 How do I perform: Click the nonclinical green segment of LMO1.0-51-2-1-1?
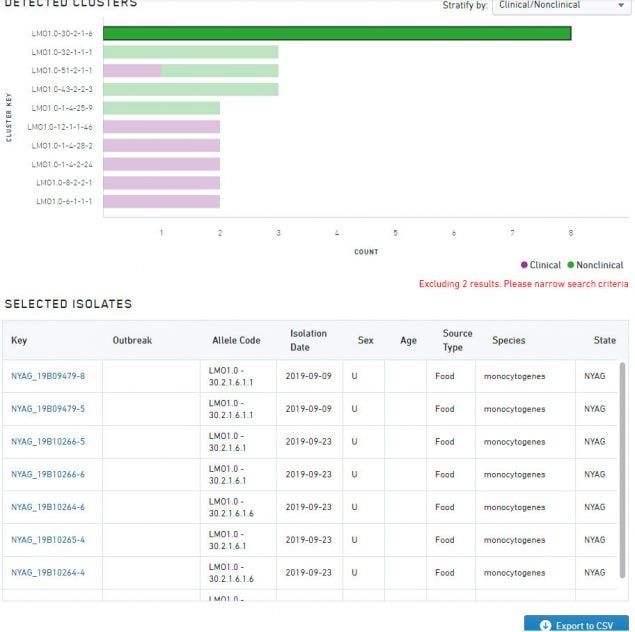point(220,70)
